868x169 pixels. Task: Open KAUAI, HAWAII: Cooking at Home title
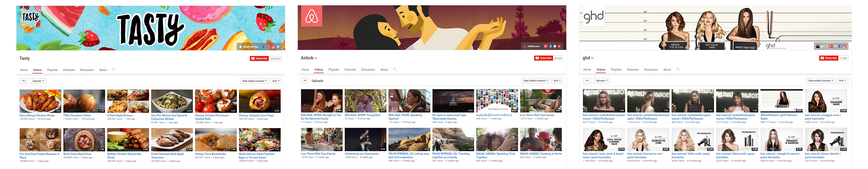[x=541, y=154]
